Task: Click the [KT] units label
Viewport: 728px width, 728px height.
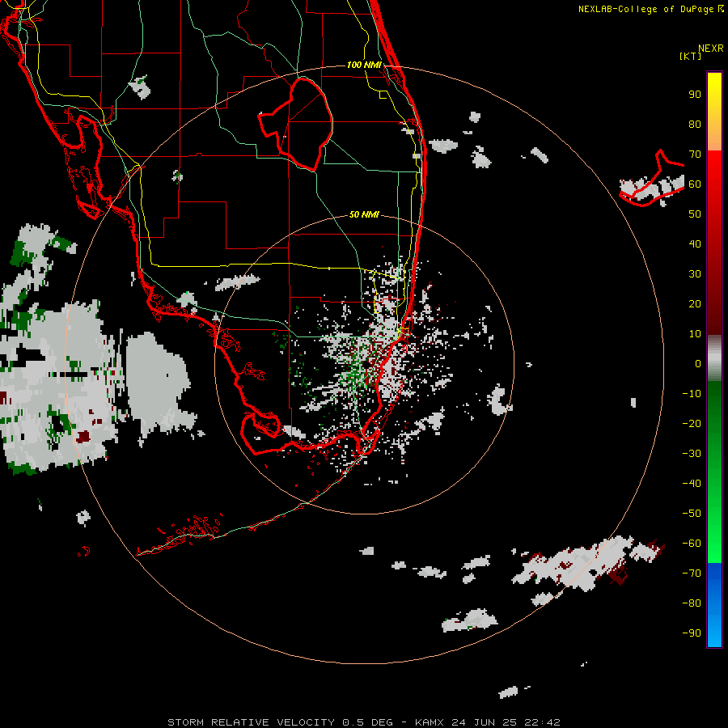Action: click(x=691, y=56)
